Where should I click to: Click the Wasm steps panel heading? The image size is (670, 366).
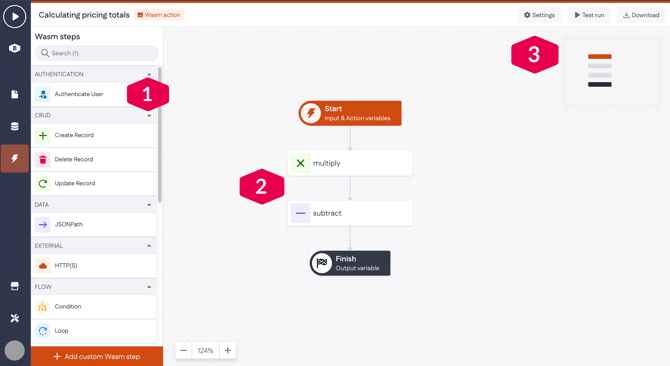[x=57, y=37]
